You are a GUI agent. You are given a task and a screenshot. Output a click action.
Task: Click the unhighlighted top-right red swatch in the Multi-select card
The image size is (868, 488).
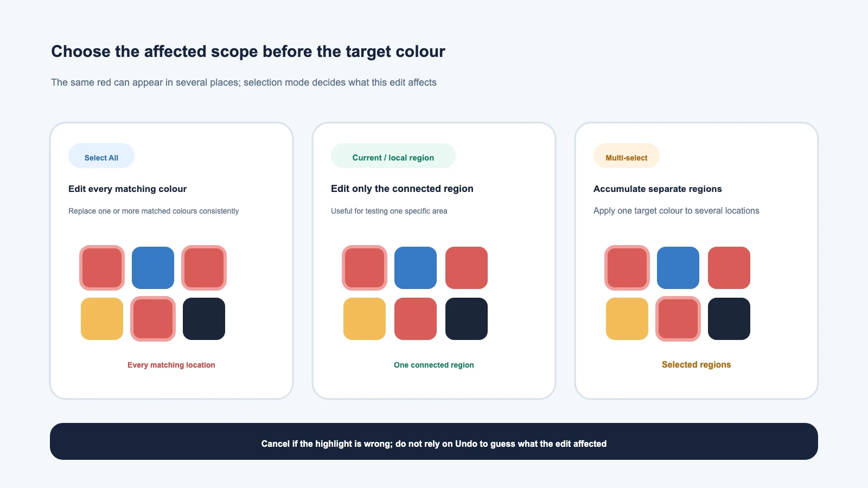pos(729,268)
